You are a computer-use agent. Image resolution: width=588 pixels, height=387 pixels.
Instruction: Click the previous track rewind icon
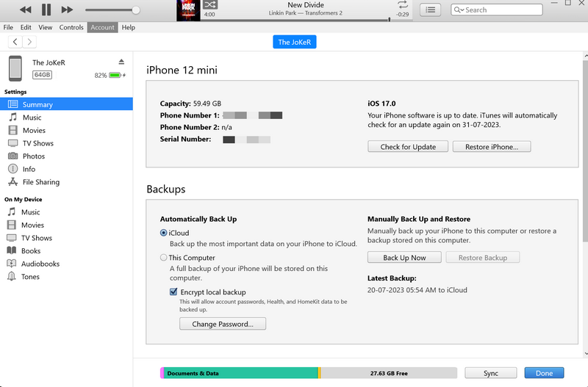(x=26, y=10)
